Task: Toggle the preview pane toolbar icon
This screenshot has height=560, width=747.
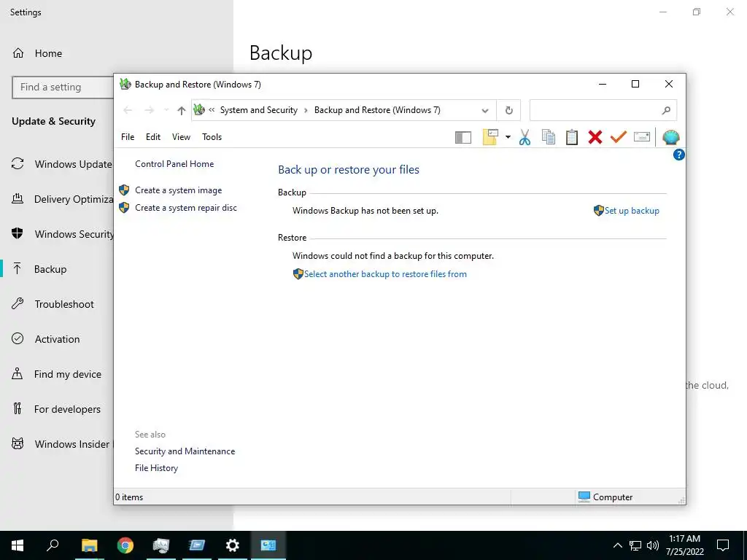Action: (x=463, y=138)
